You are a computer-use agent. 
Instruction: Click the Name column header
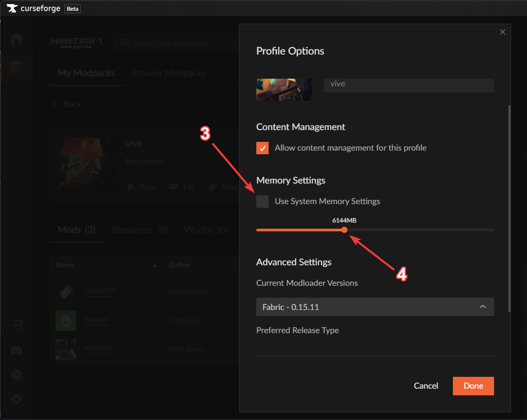coord(65,265)
